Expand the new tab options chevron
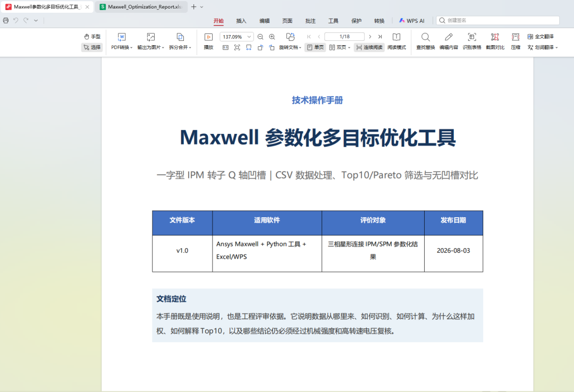The width and height of the screenshot is (574, 392). (202, 6)
